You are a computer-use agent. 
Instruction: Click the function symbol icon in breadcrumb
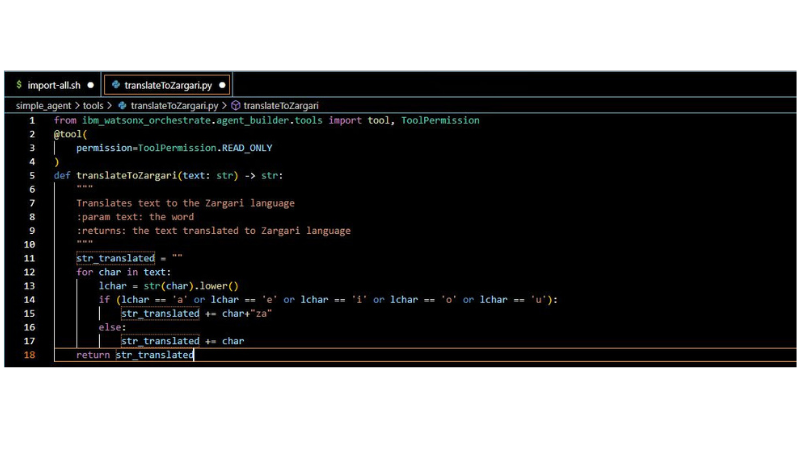click(x=236, y=105)
